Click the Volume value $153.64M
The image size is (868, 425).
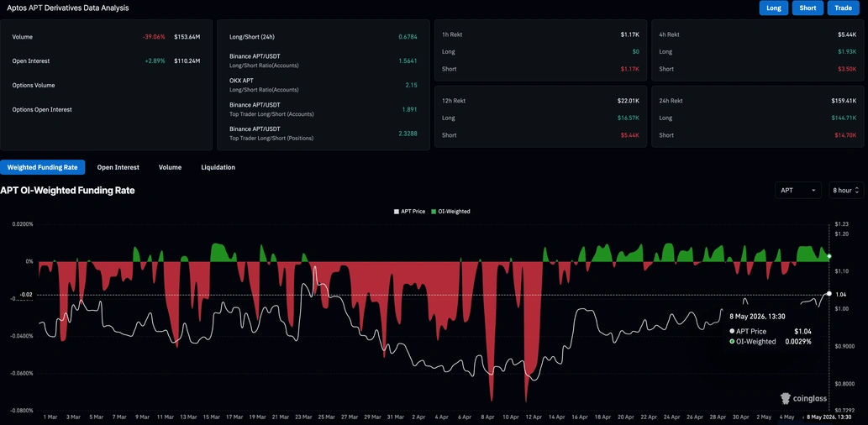point(187,37)
